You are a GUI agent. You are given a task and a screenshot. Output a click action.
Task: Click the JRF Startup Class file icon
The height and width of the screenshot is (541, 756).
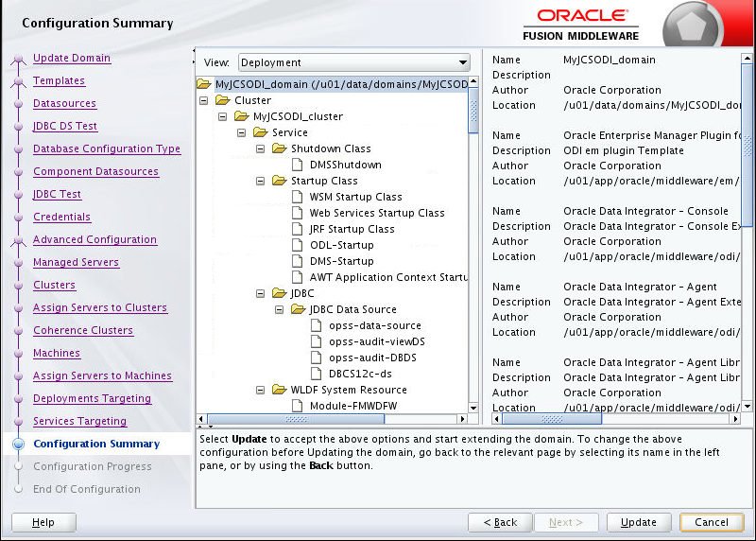click(298, 229)
